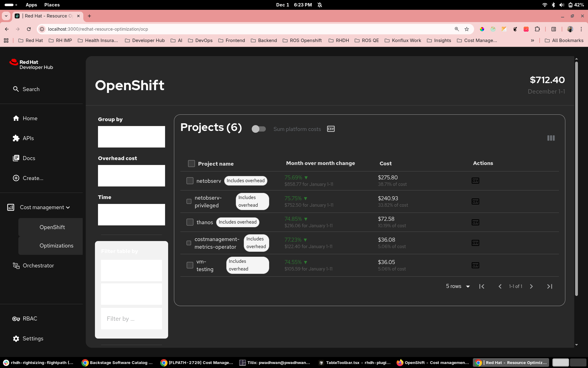Click the Filter by input field
This screenshot has height=368, width=588.
(131, 319)
